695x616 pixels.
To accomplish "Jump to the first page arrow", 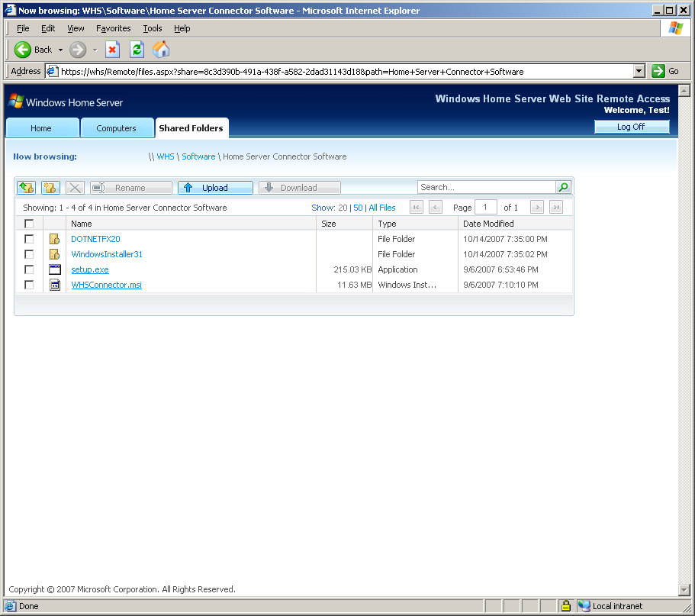I will click(x=417, y=207).
